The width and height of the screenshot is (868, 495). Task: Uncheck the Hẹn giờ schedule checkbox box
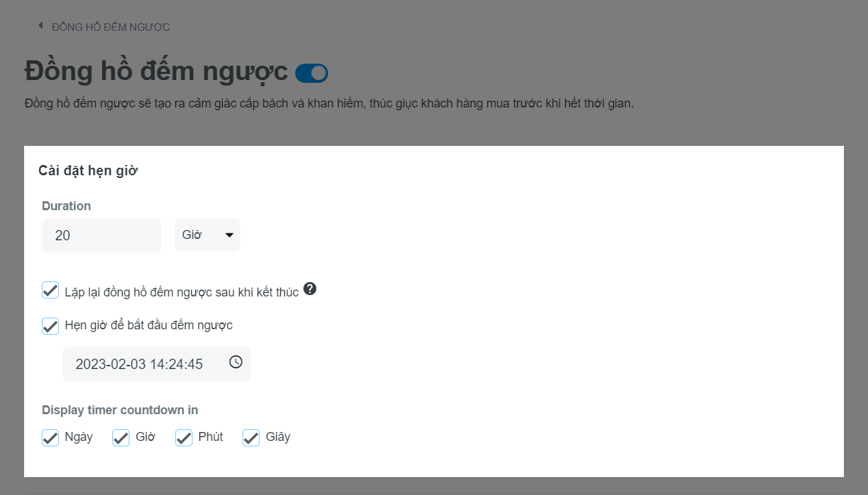(50, 326)
